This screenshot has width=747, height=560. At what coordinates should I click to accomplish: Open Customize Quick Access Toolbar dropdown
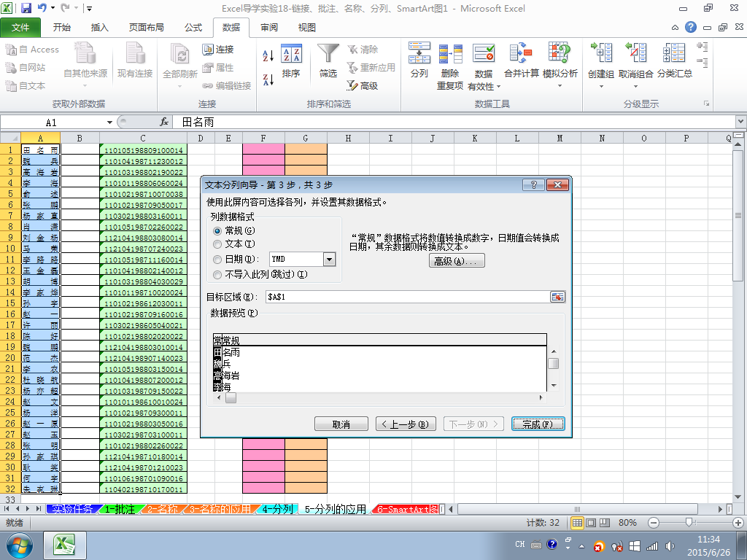pos(89,8)
